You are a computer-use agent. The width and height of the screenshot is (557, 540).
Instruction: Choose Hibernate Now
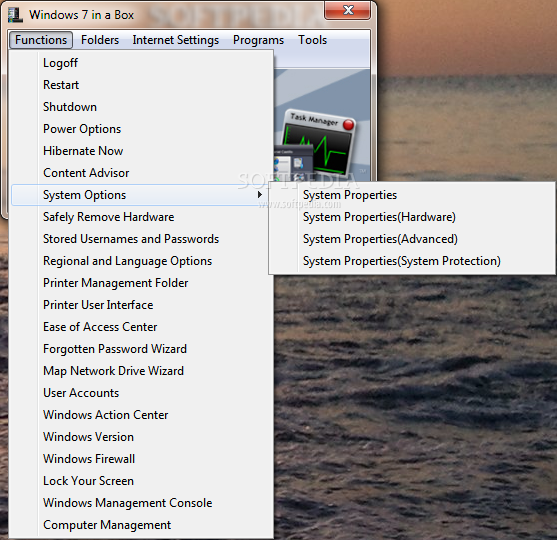142,151
